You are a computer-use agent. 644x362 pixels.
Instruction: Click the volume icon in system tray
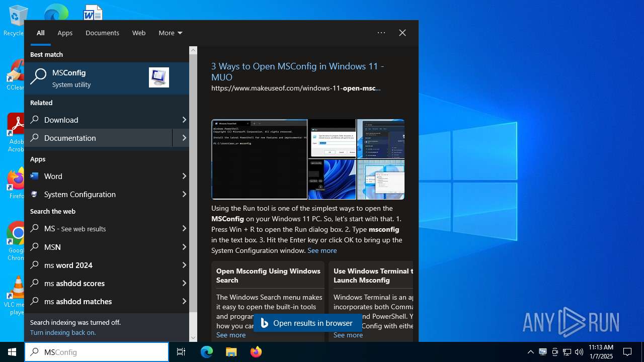tap(579, 352)
